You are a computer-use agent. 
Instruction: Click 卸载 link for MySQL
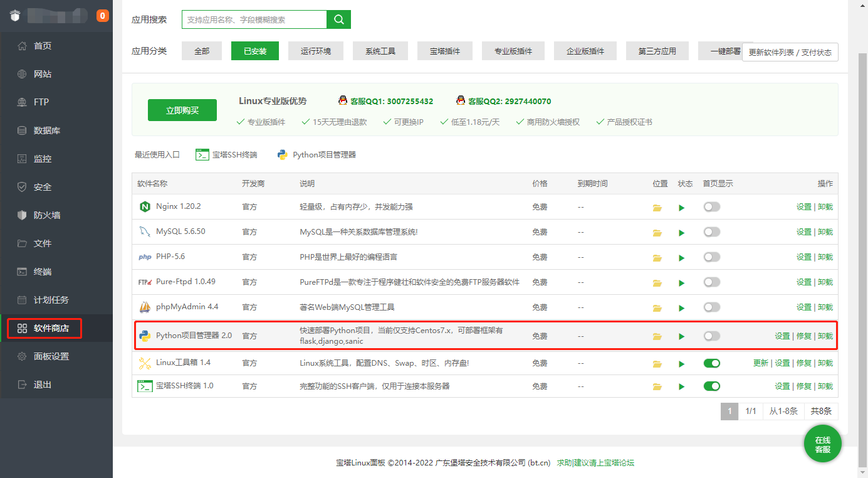[825, 231]
